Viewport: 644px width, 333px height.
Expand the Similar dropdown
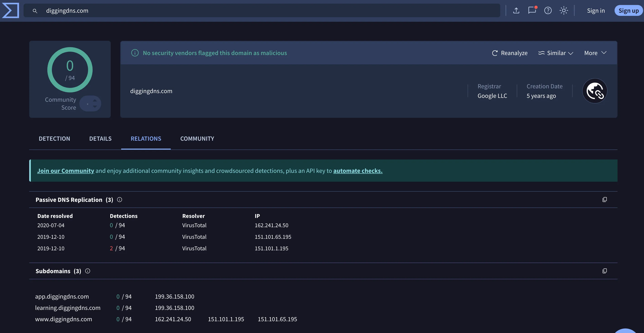point(555,53)
